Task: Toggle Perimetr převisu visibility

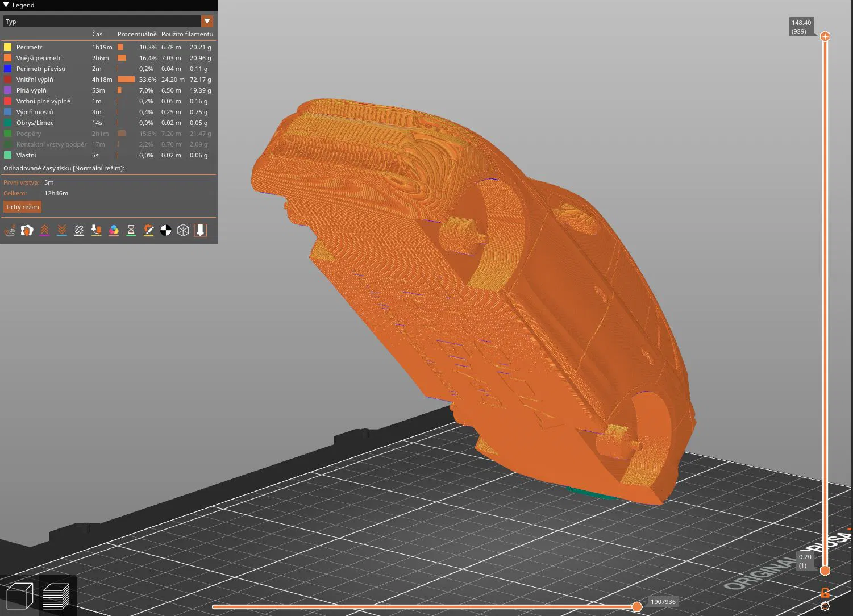Action: tap(108, 69)
